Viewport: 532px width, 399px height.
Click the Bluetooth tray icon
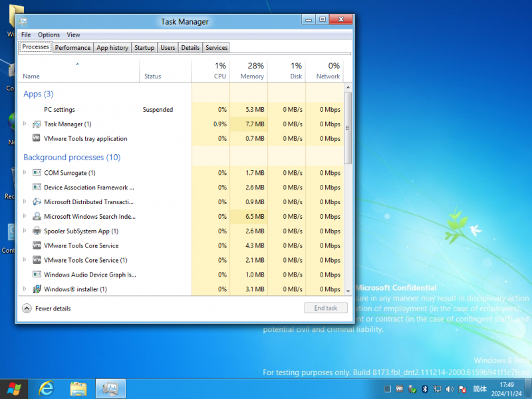pos(425,389)
